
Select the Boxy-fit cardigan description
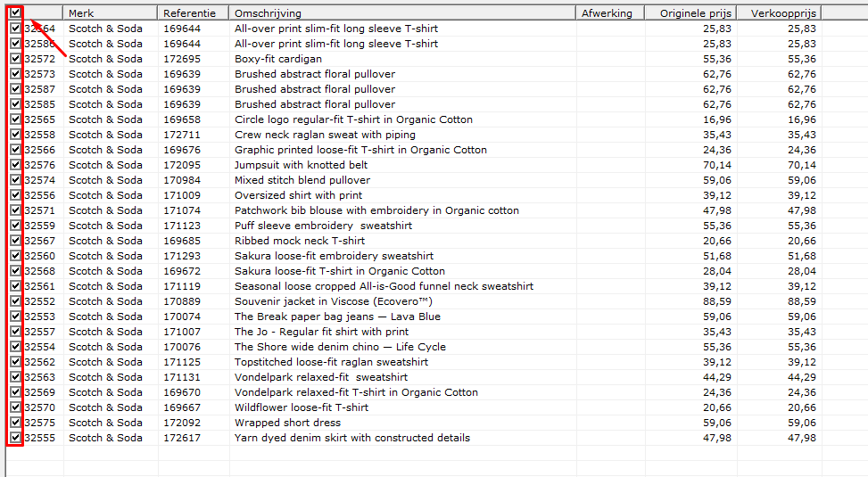point(278,59)
